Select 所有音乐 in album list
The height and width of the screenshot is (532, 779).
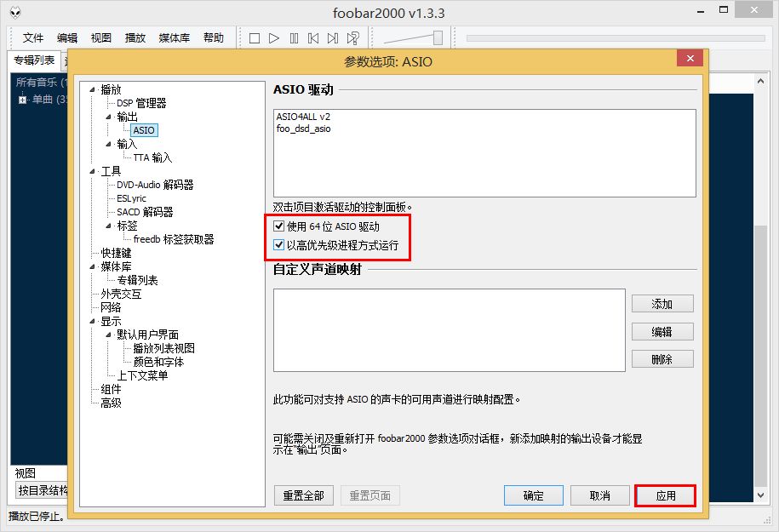[41, 82]
